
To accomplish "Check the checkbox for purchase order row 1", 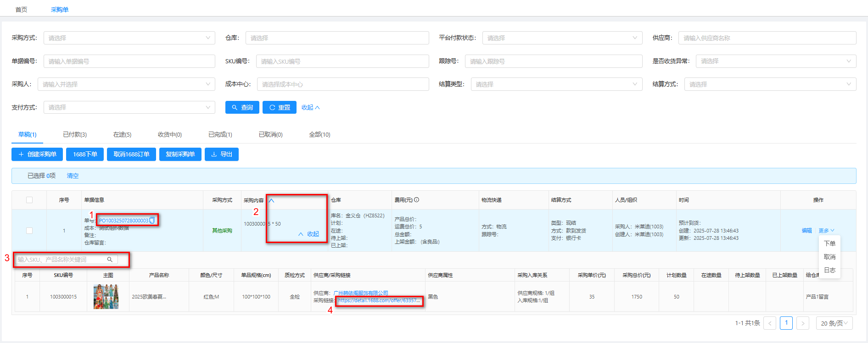I will (x=29, y=231).
